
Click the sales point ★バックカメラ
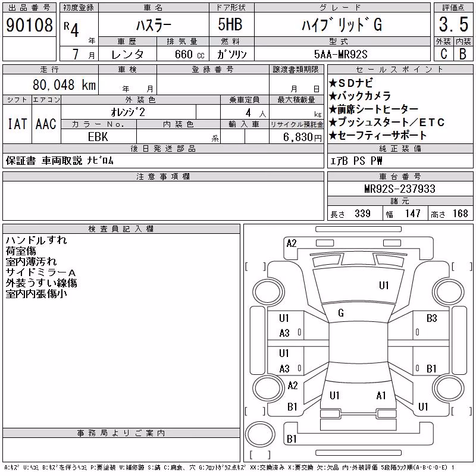point(360,96)
